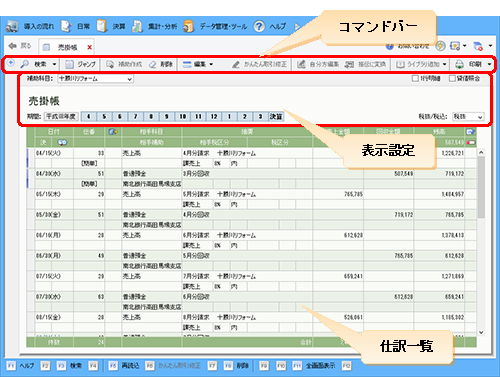
Task: Click the 決算 notebook icon
Action: 101,26
